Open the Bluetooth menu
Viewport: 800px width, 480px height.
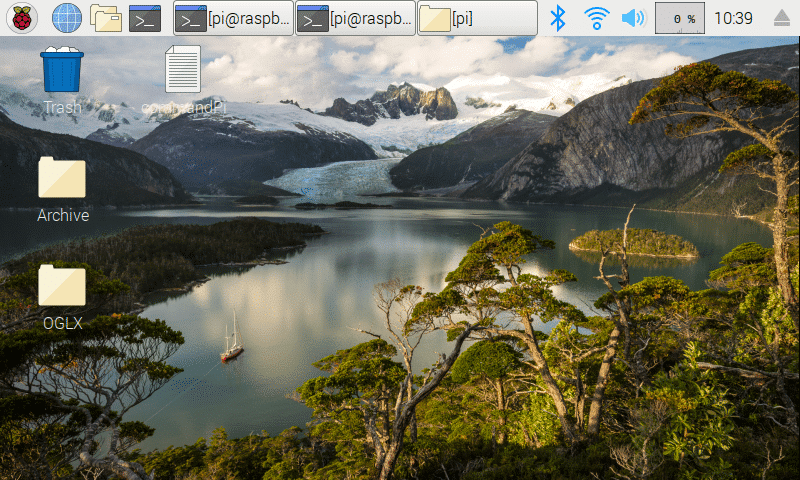[558, 18]
